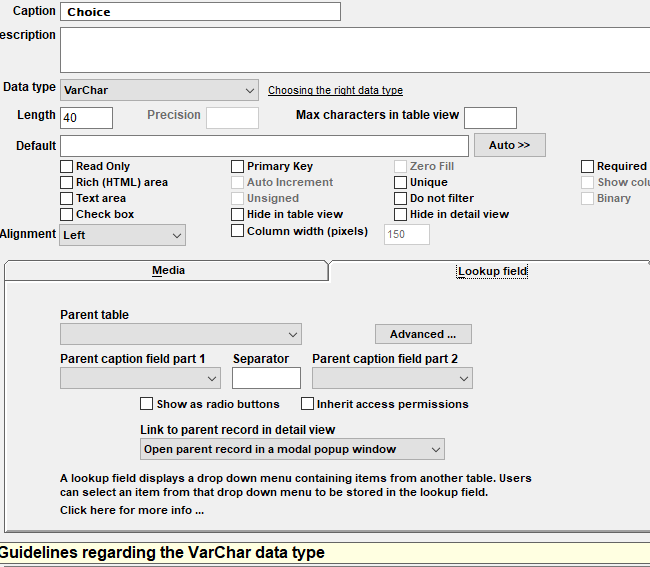Viewport: 650px width, 567px height.
Task: Enable the Rich (HTML) area checkbox
Action: (x=66, y=182)
